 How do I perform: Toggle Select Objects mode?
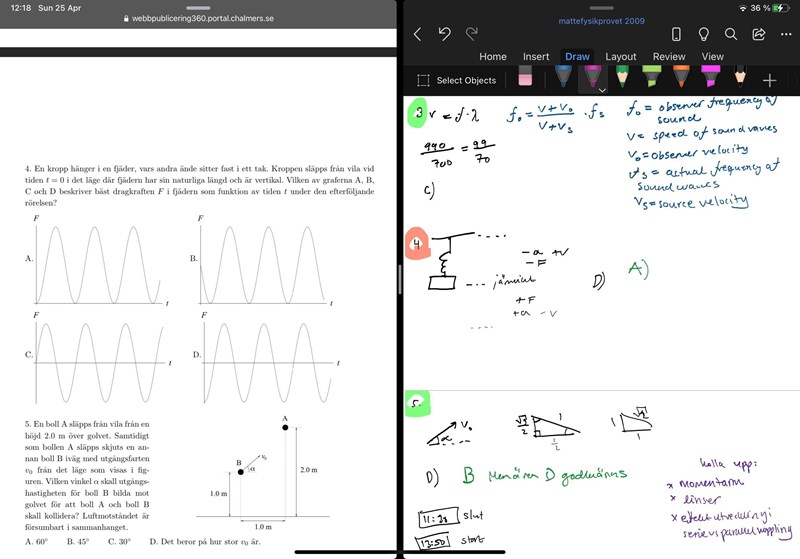[456, 80]
